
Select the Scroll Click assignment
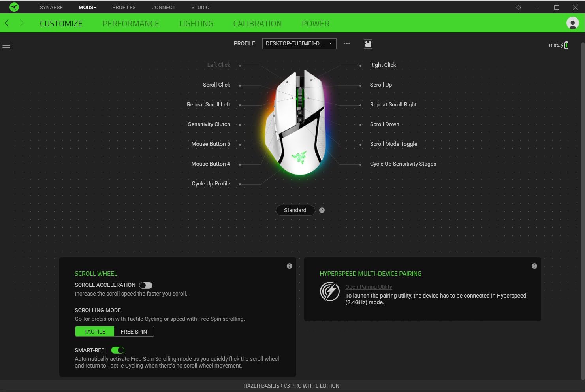216,85
